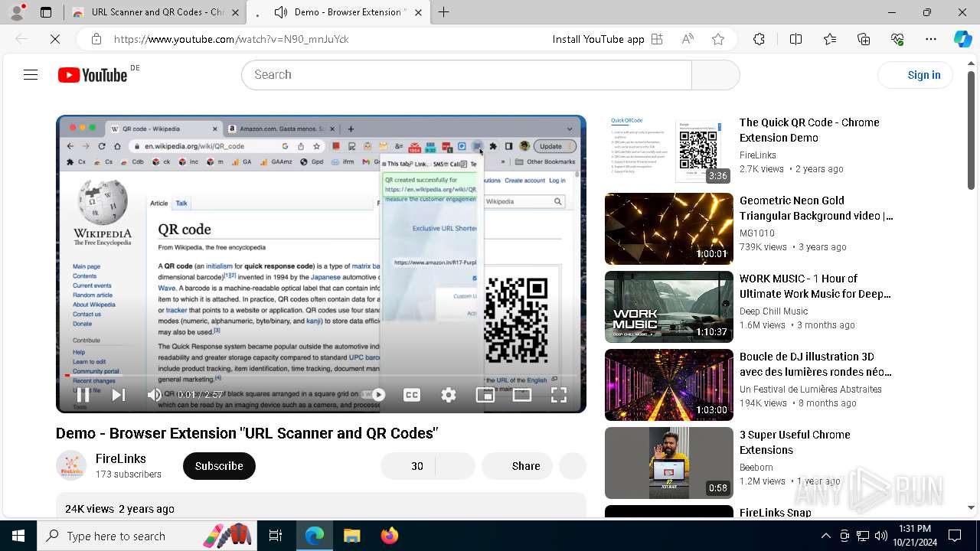Share this video
The width and height of the screenshot is (980, 551).
pos(517,466)
